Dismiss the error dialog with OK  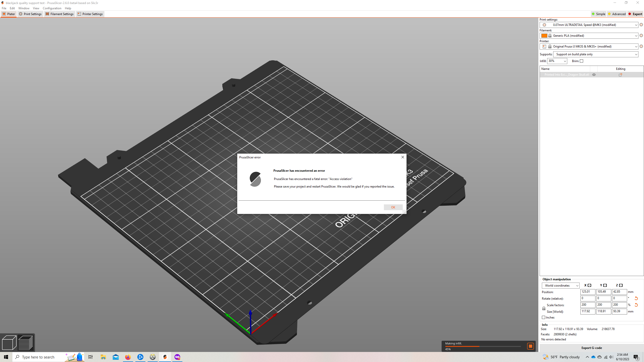click(393, 207)
